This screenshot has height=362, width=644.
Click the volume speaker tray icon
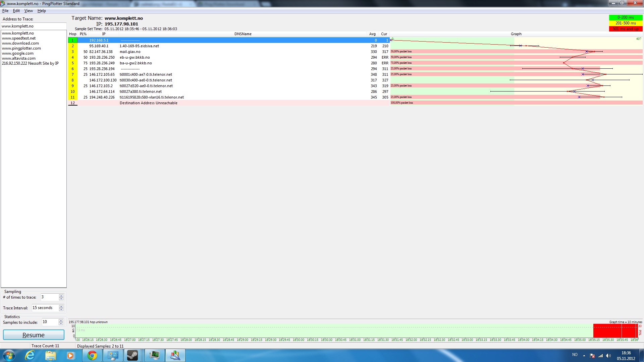(x=608, y=356)
